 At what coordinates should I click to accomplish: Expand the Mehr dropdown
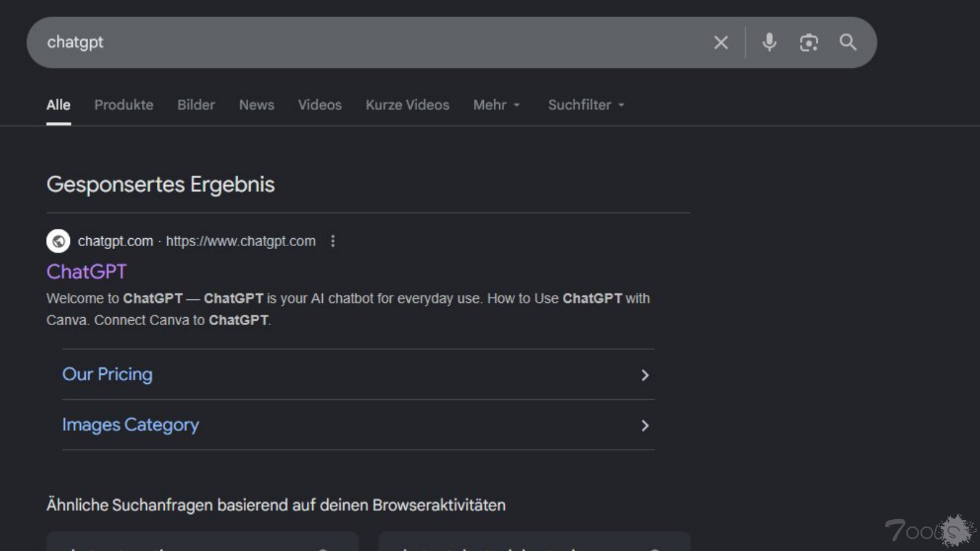pyautogui.click(x=497, y=105)
